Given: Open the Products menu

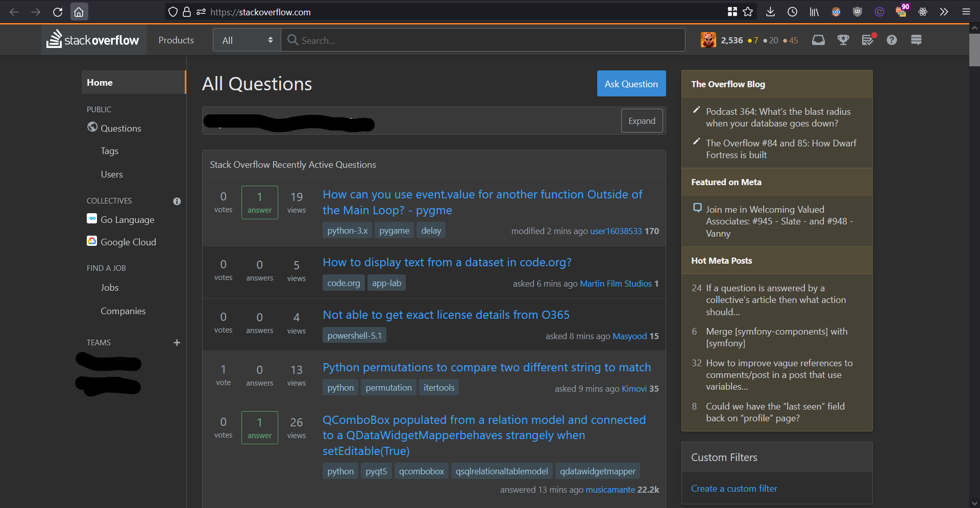Looking at the screenshot, I should pyautogui.click(x=176, y=40).
